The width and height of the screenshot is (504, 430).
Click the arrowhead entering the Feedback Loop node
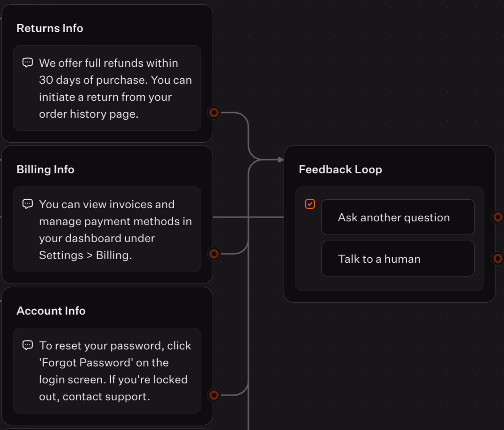281,160
